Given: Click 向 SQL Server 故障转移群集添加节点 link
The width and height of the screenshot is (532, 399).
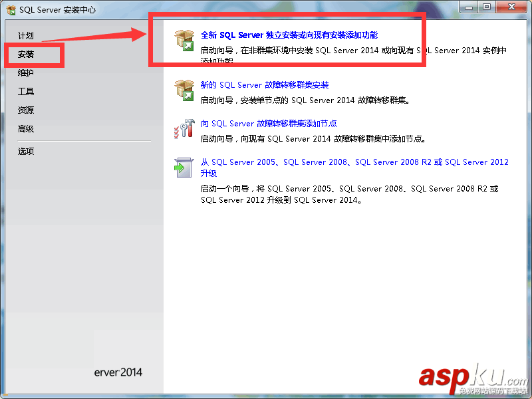Looking at the screenshot, I should (269, 124).
